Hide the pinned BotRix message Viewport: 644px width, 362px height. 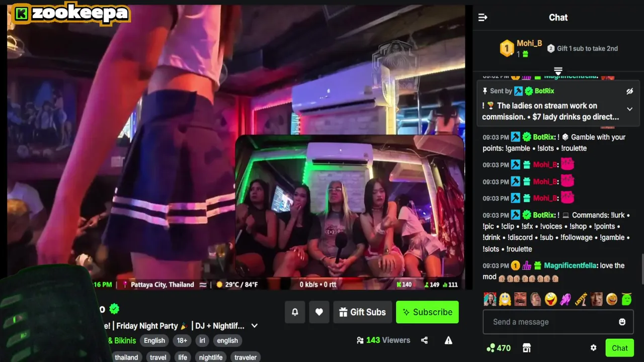[x=629, y=91]
